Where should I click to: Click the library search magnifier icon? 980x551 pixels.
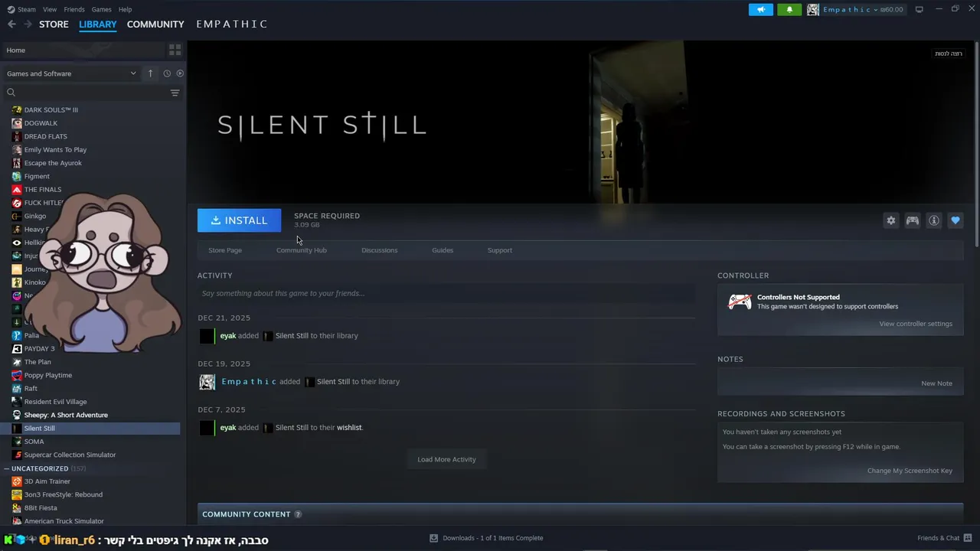pos(11,93)
